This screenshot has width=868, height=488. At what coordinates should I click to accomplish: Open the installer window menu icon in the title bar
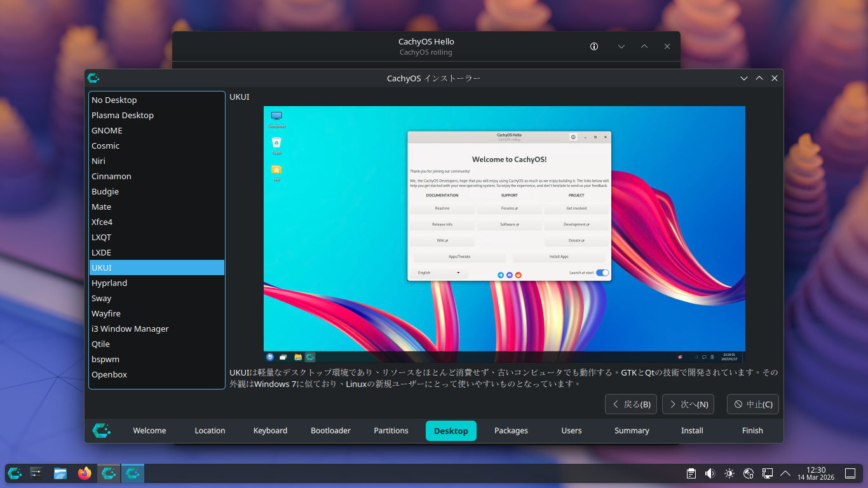tap(93, 78)
